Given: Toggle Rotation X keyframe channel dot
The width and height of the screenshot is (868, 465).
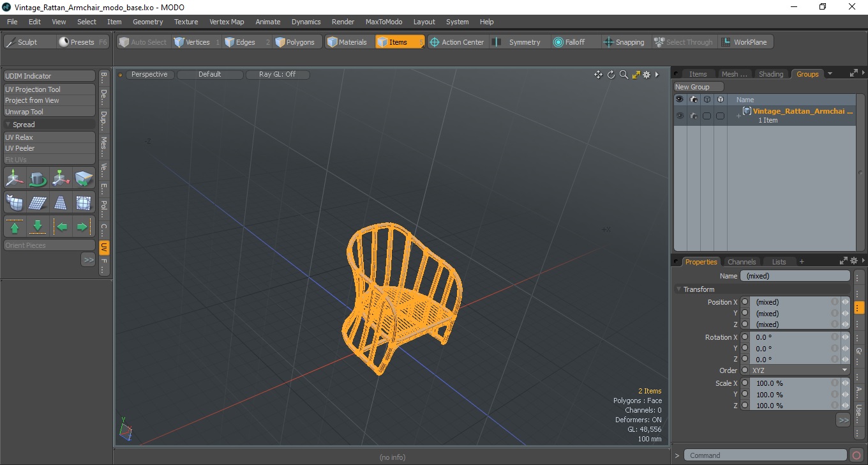Looking at the screenshot, I should point(744,337).
